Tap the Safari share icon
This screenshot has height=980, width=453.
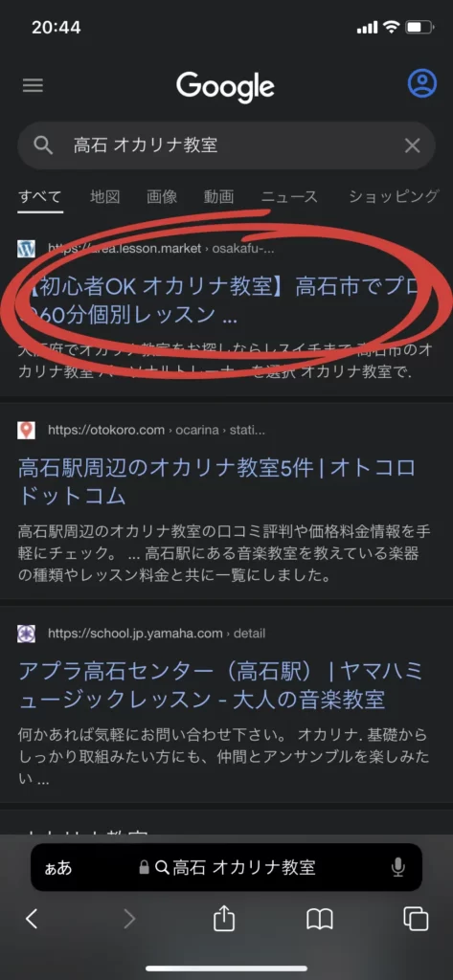click(x=224, y=919)
